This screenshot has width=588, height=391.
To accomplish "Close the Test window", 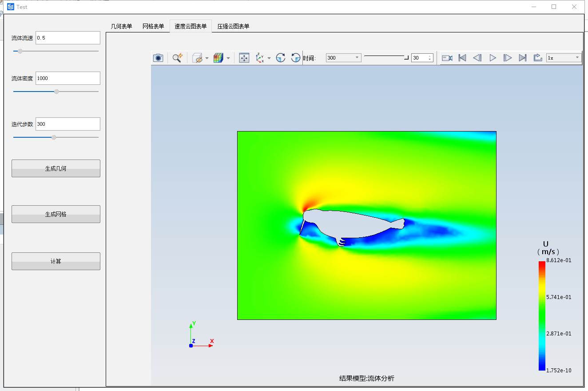I will [574, 7].
